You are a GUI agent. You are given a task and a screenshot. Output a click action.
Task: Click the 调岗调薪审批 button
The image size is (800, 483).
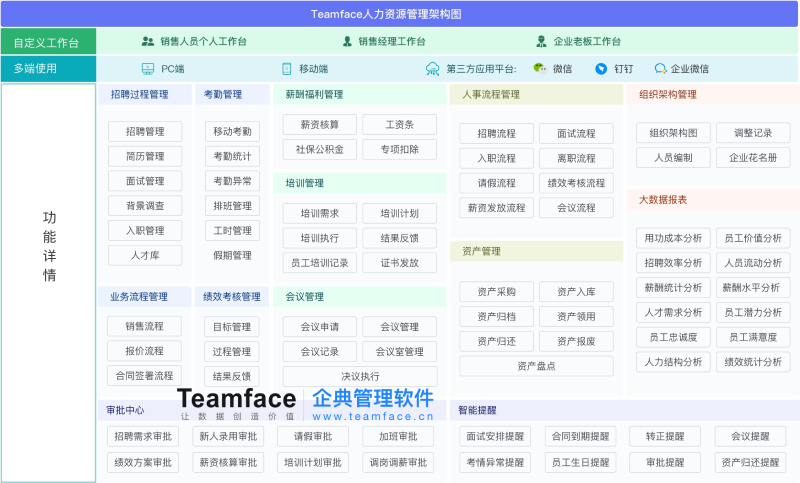tap(398, 463)
